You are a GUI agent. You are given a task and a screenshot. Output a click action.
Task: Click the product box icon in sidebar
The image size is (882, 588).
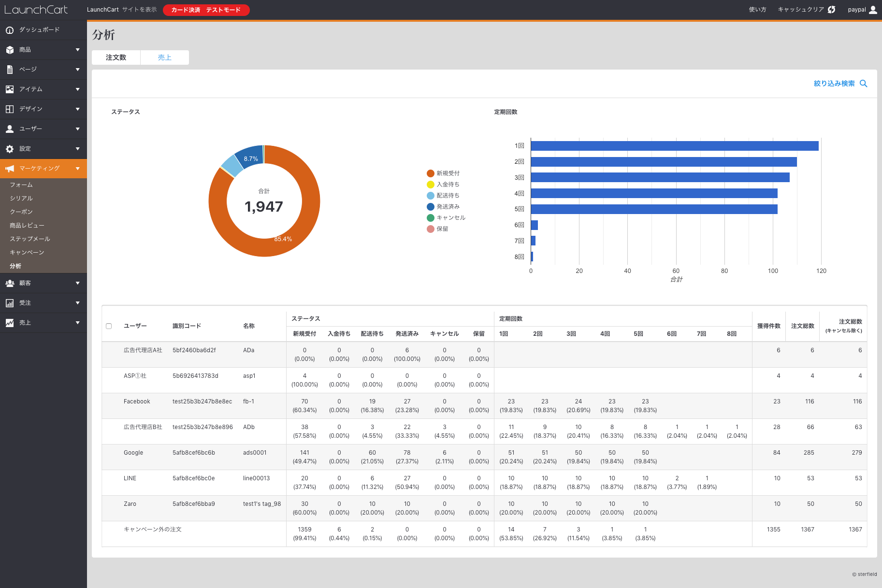10,50
